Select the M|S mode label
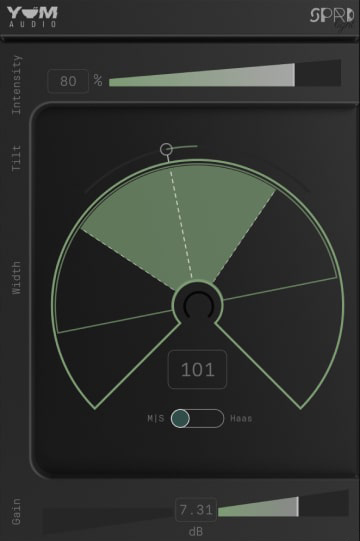This screenshot has width=360, height=541. 156,419
